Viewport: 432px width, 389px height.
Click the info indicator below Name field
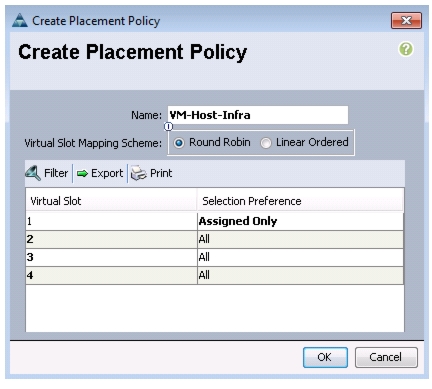coord(168,127)
